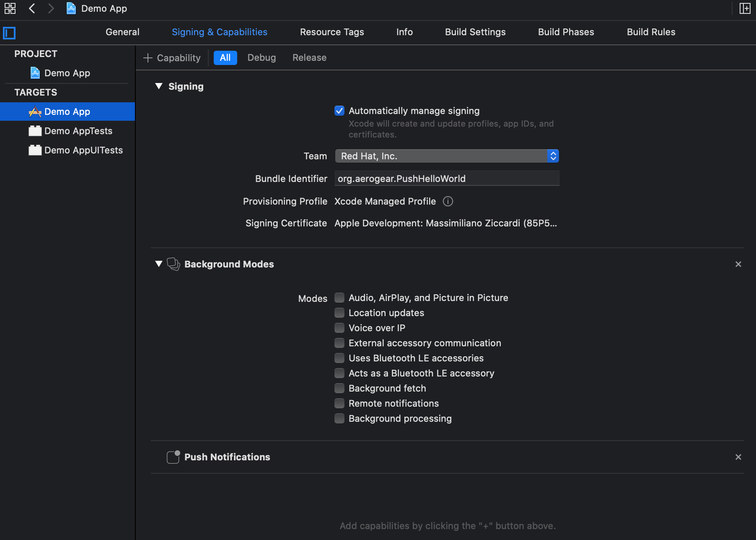The height and width of the screenshot is (540, 756).
Task: Disable Automatically manage signing
Action: 339,111
